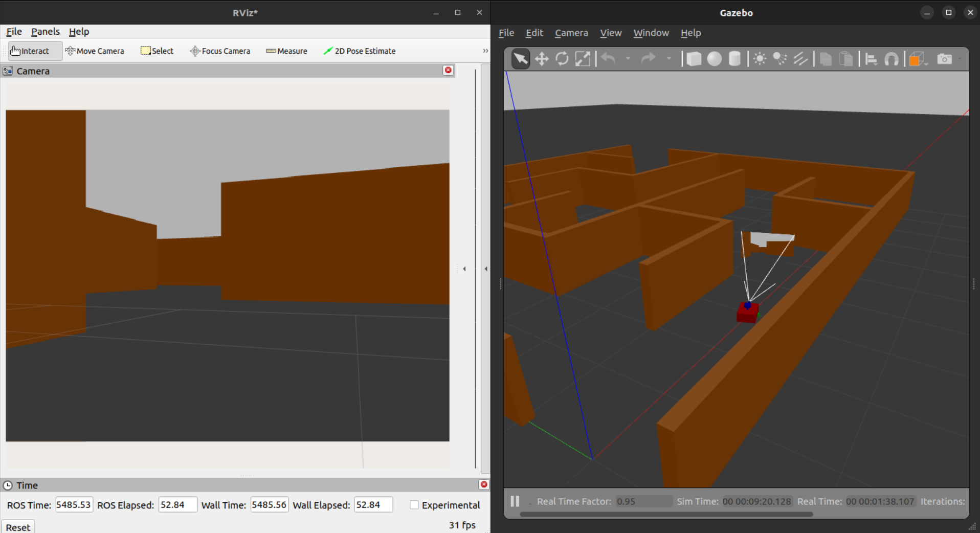This screenshot has height=533, width=980.
Task: Add a directional light in Gazebo
Action: click(800, 59)
